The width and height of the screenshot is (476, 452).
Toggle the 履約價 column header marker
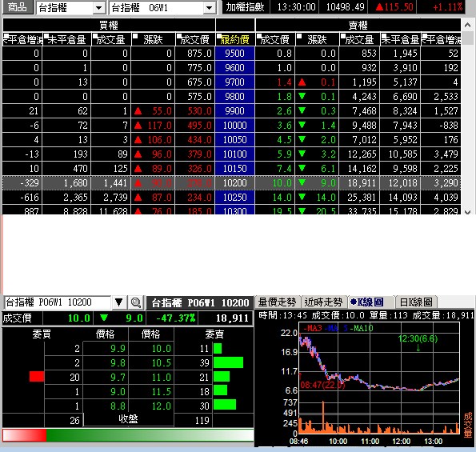219,36
